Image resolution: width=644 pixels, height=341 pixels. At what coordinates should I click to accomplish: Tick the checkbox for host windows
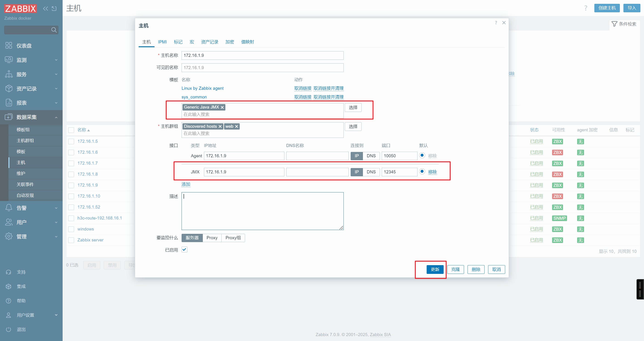(71, 229)
